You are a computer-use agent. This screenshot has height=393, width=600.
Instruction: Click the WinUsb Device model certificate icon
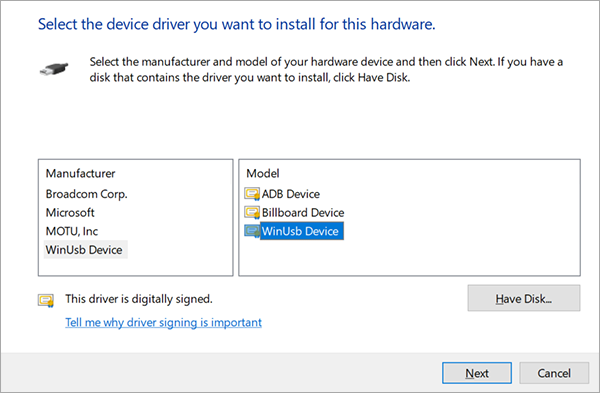[252, 231]
